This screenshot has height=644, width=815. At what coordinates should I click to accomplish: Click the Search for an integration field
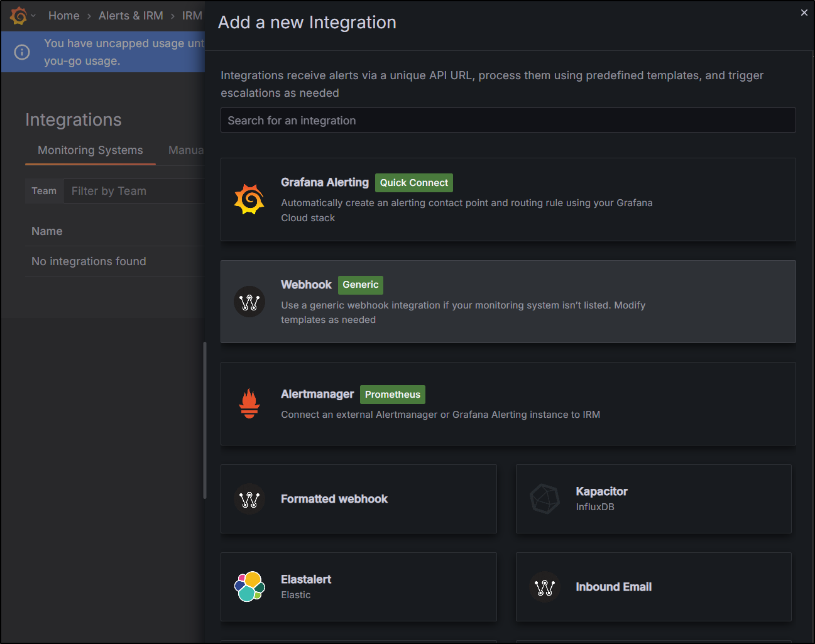(x=508, y=120)
